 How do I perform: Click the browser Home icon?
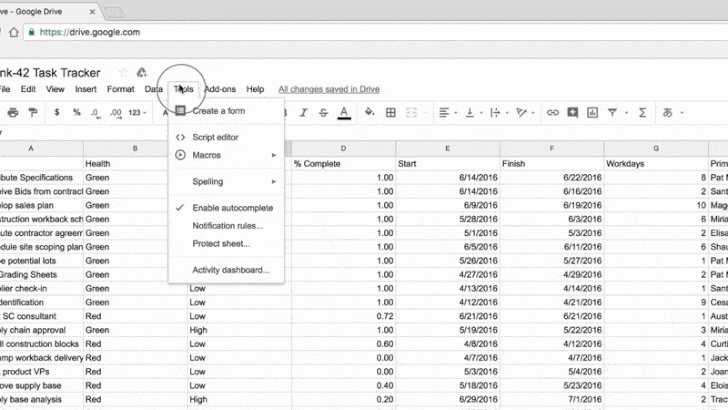point(14,32)
